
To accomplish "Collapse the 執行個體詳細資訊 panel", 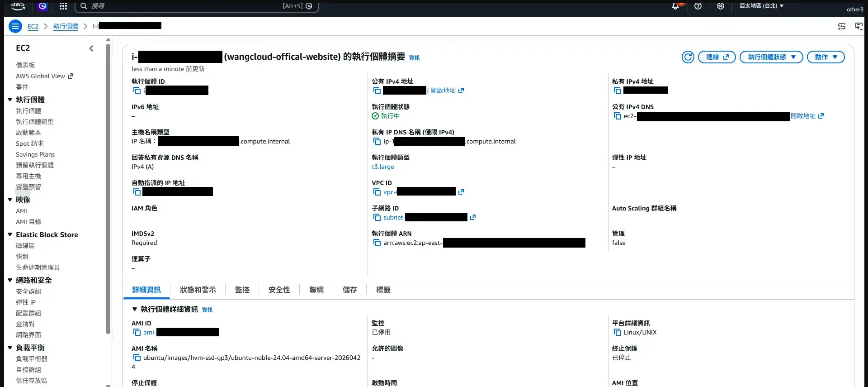I will tap(134, 309).
